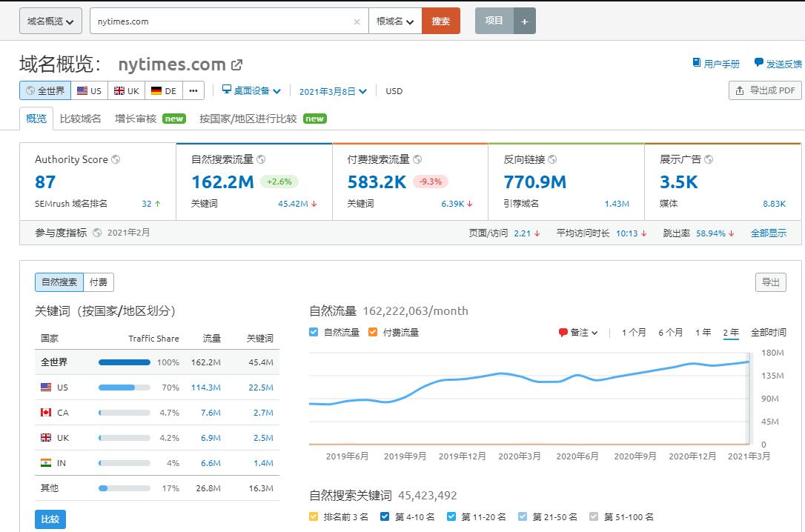Set chart range to 1 个月

(x=634, y=333)
